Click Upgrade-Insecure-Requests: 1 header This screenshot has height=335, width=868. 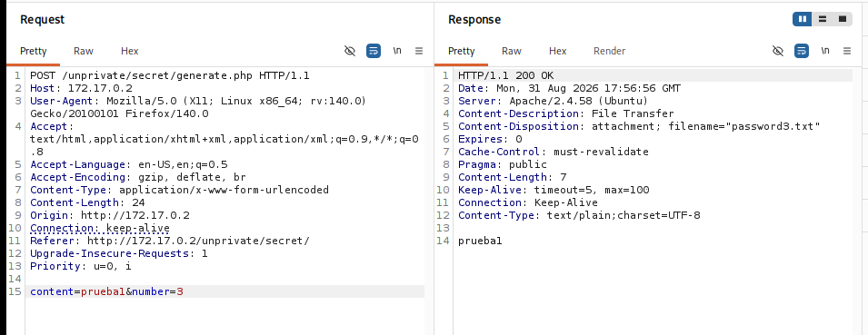(119, 253)
